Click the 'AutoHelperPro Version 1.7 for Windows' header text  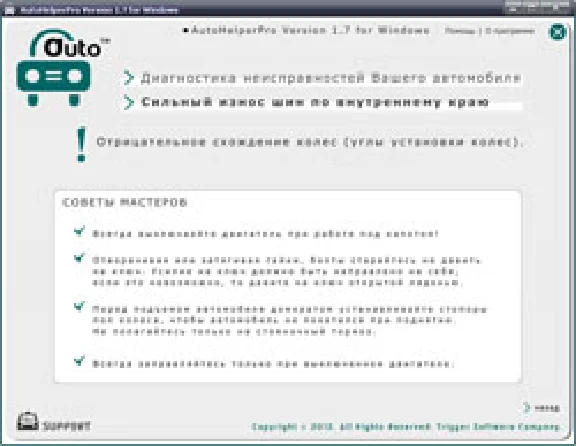pyautogui.click(x=310, y=30)
